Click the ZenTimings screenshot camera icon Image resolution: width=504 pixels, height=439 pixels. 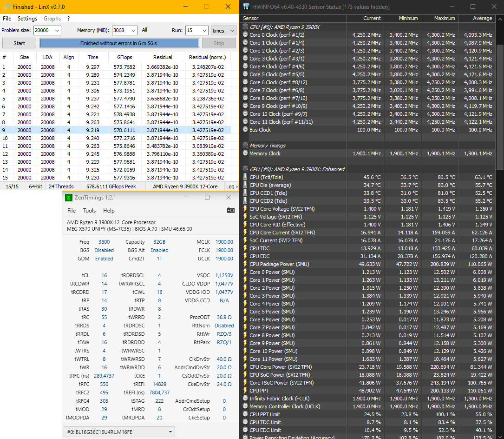230,211
